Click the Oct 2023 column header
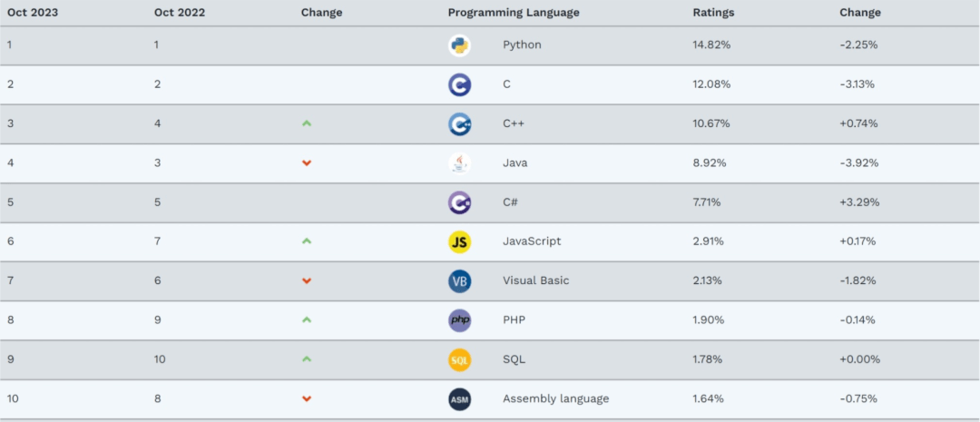This screenshot has height=422, width=980. (34, 13)
